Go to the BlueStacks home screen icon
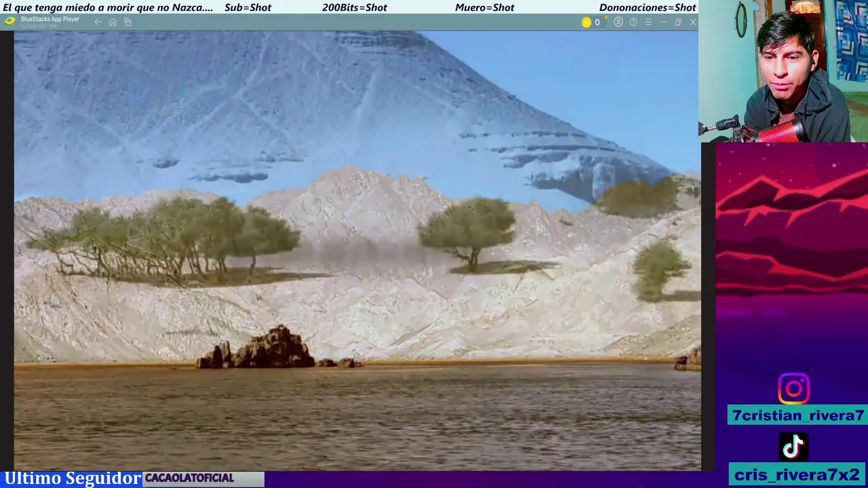Image resolution: width=868 pixels, height=488 pixels. [x=113, y=22]
